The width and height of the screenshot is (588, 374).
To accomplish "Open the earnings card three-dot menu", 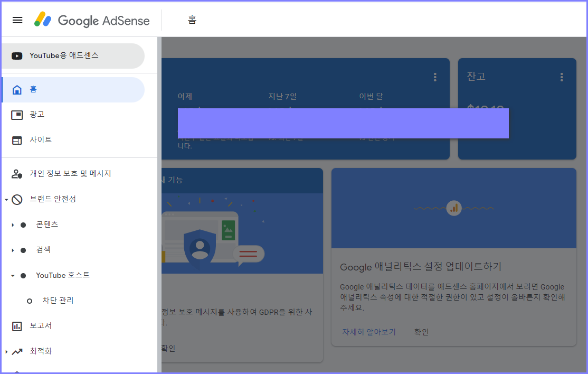I will [x=435, y=77].
